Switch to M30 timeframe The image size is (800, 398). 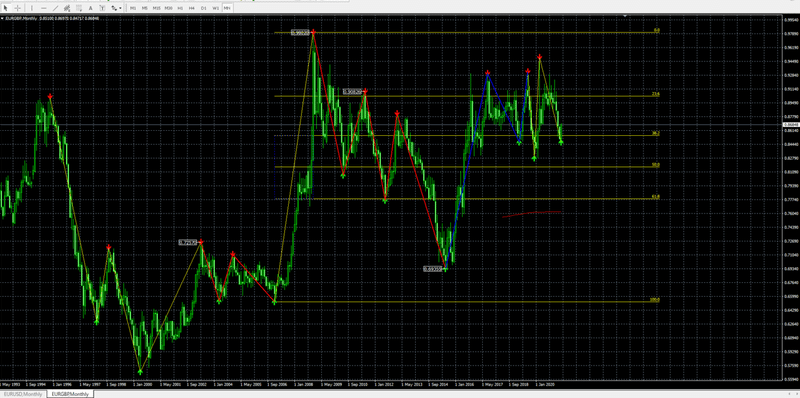(x=168, y=8)
